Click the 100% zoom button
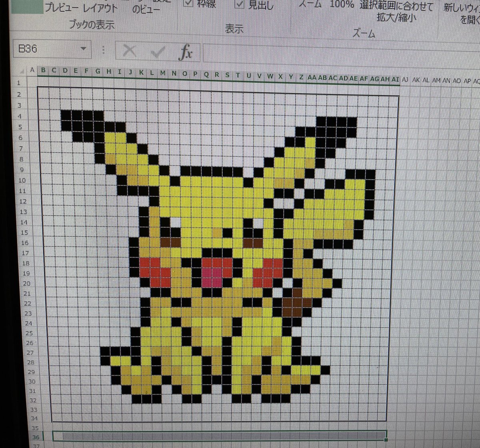Image resolution: width=480 pixels, height=448 pixels. click(342, 4)
